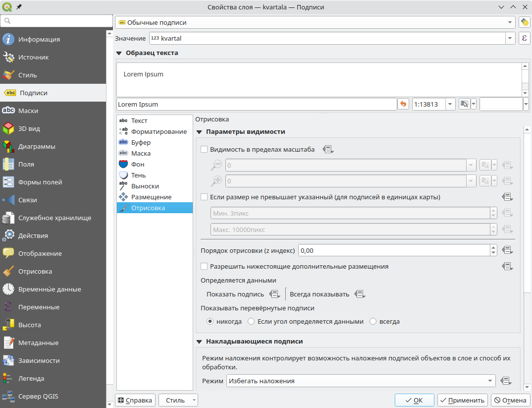Enable Разрешить нижестоящие дополнительные размещения checkbox
The width and height of the screenshot is (532, 408).
(x=204, y=266)
